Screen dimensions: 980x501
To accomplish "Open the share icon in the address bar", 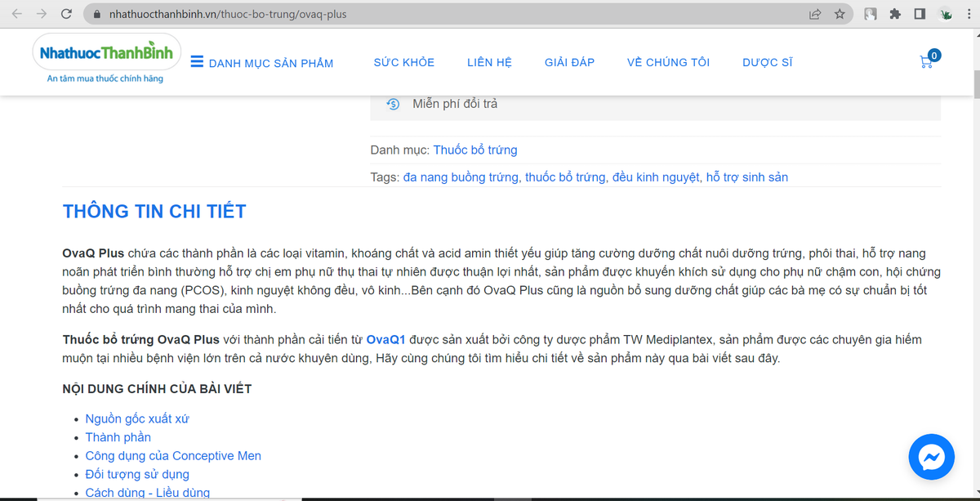I will [x=814, y=13].
